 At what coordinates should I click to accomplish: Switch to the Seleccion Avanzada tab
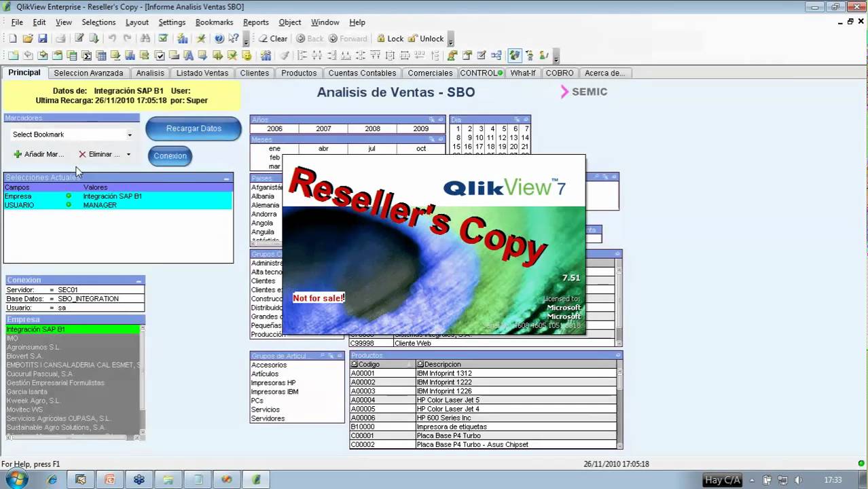click(88, 73)
